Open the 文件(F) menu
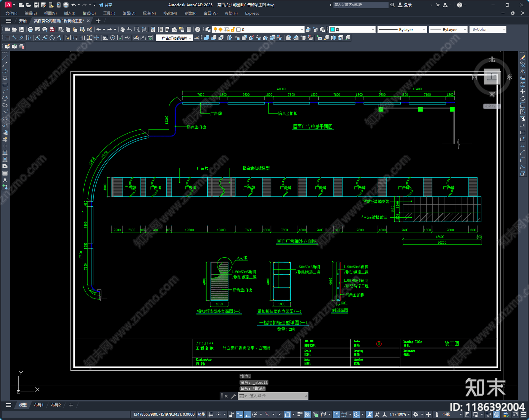 [11, 13]
